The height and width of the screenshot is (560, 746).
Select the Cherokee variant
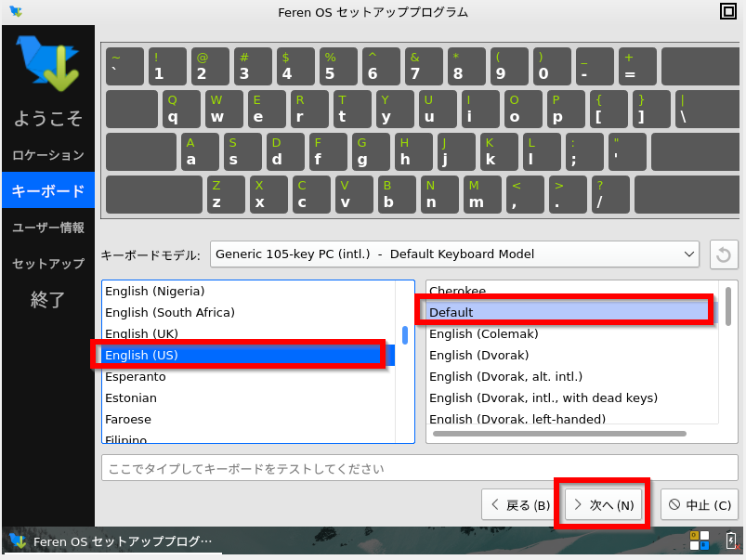click(572, 291)
